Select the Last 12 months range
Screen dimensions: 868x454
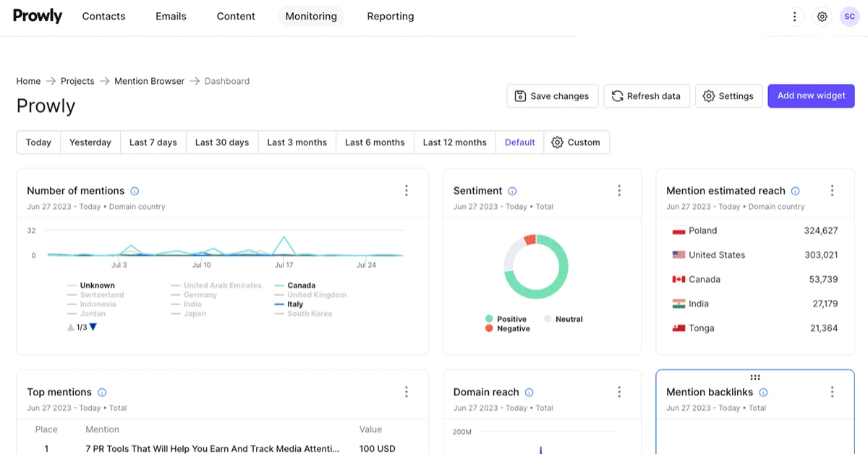(455, 142)
